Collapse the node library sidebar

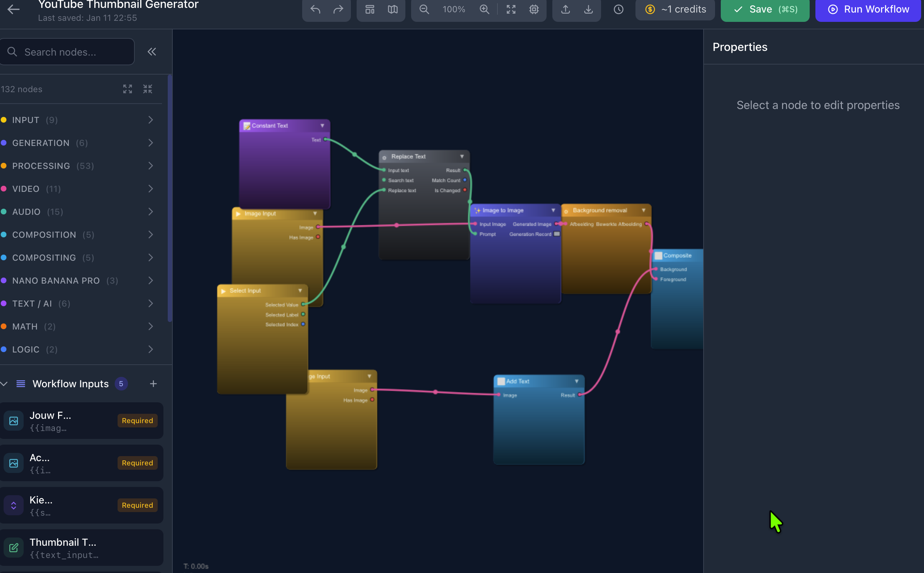152,52
